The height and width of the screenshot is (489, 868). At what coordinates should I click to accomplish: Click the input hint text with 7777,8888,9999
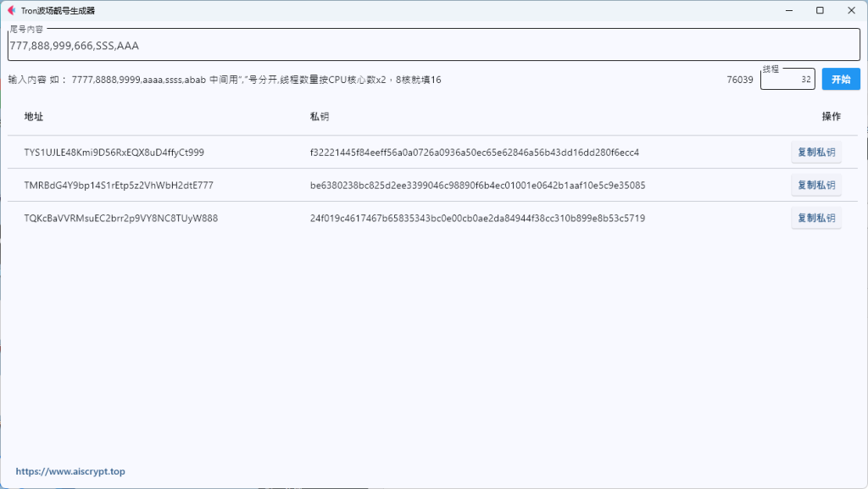[x=224, y=80]
